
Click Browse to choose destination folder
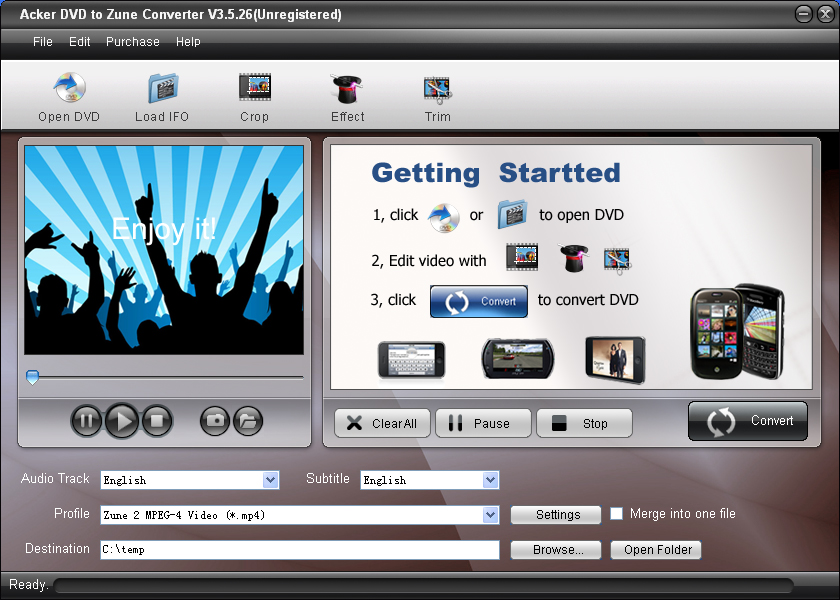(555, 549)
